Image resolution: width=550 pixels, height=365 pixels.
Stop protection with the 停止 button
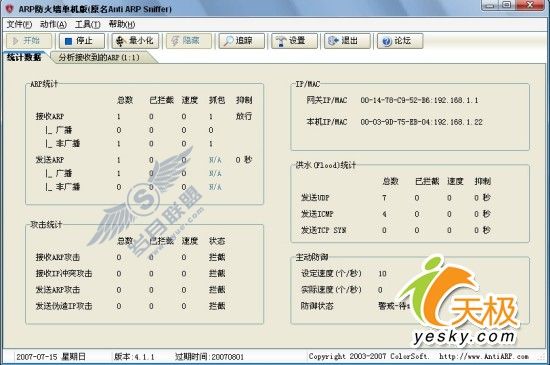(x=81, y=41)
